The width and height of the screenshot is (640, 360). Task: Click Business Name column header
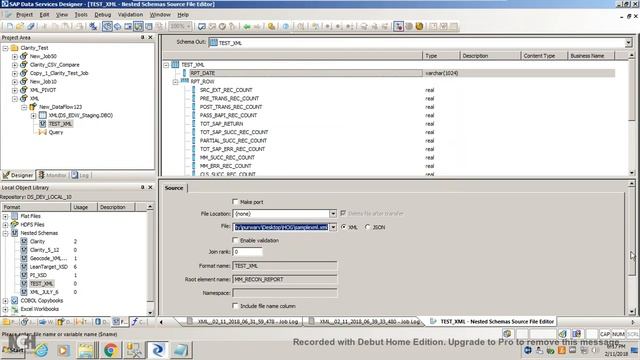pyautogui.click(x=591, y=56)
